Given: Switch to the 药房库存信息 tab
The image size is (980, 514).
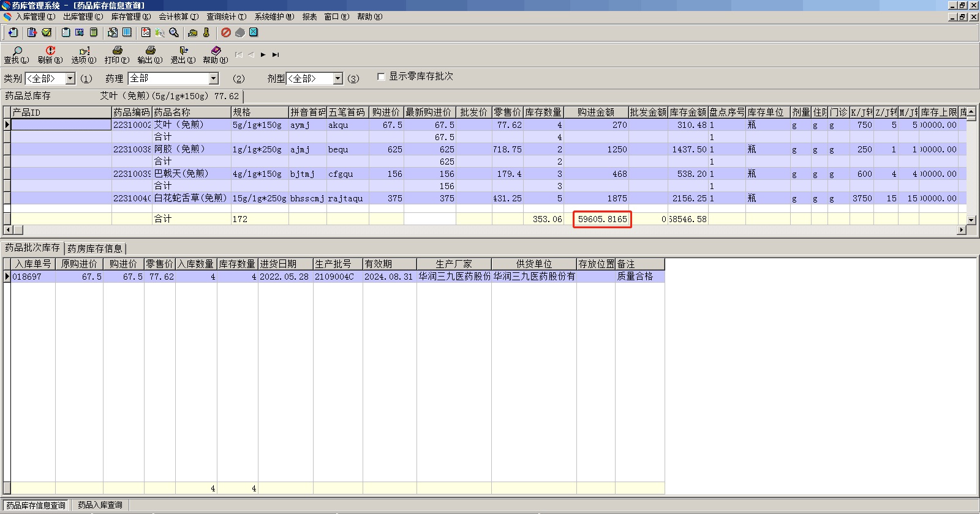Looking at the screenshot, I should click(x=95, y=248).
